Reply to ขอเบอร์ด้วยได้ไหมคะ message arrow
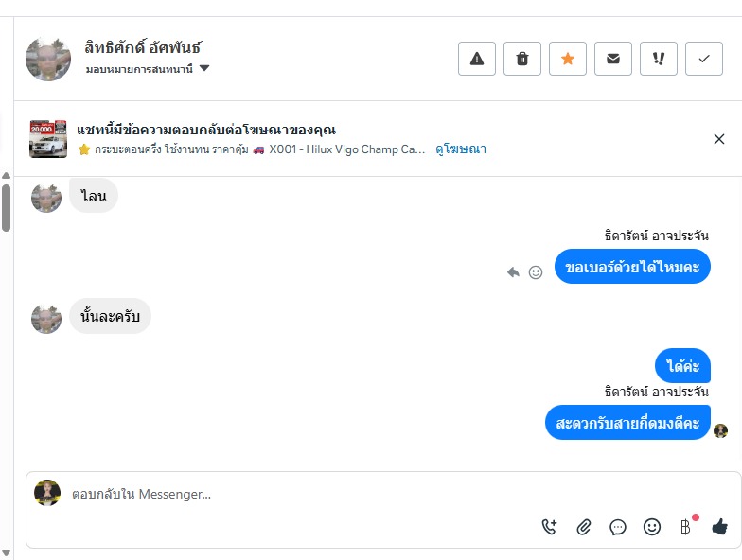 pyautogui.click(x=513, y=272)
